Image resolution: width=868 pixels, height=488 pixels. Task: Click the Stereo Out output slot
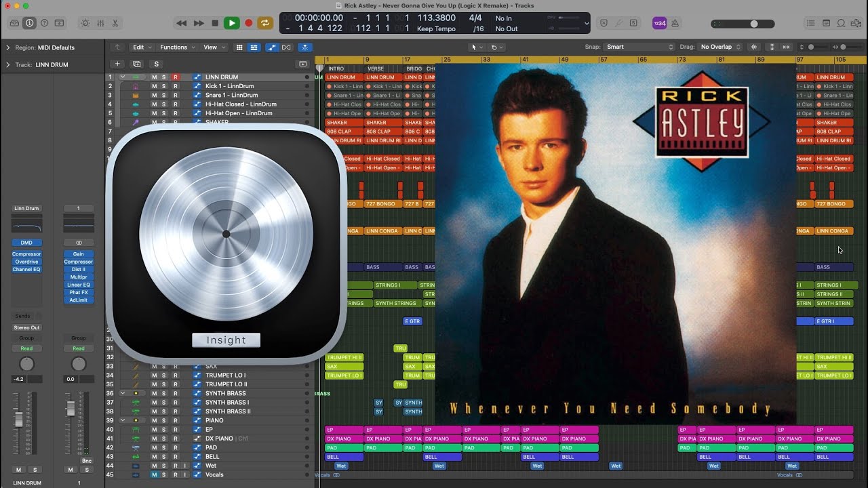pos(26,327)
